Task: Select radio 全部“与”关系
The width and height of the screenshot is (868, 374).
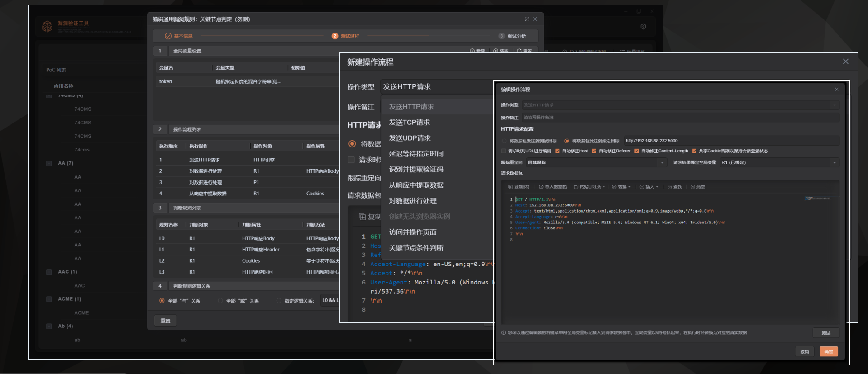Action: [x=162, y=301]
